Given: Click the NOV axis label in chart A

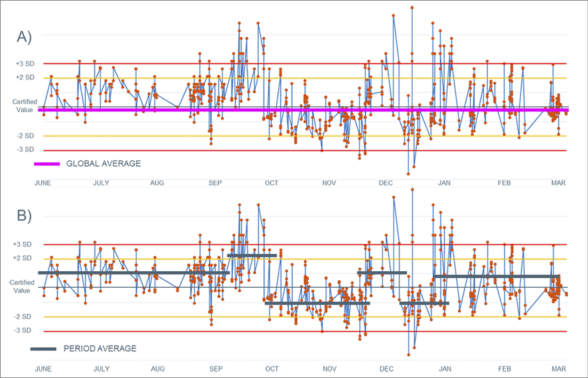Looking at the screenshot, I should [329, 183].
